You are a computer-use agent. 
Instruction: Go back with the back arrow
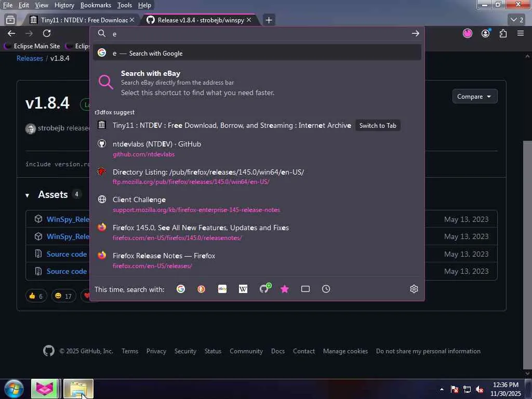coord(11,33)
